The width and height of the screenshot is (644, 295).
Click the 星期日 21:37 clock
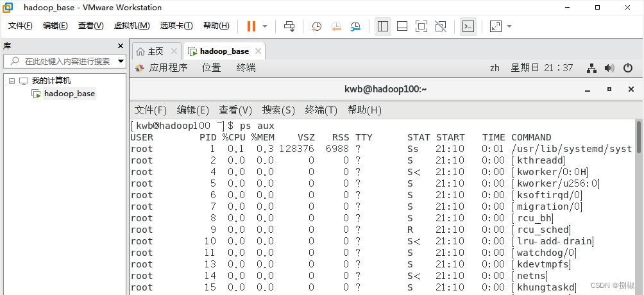542,68
